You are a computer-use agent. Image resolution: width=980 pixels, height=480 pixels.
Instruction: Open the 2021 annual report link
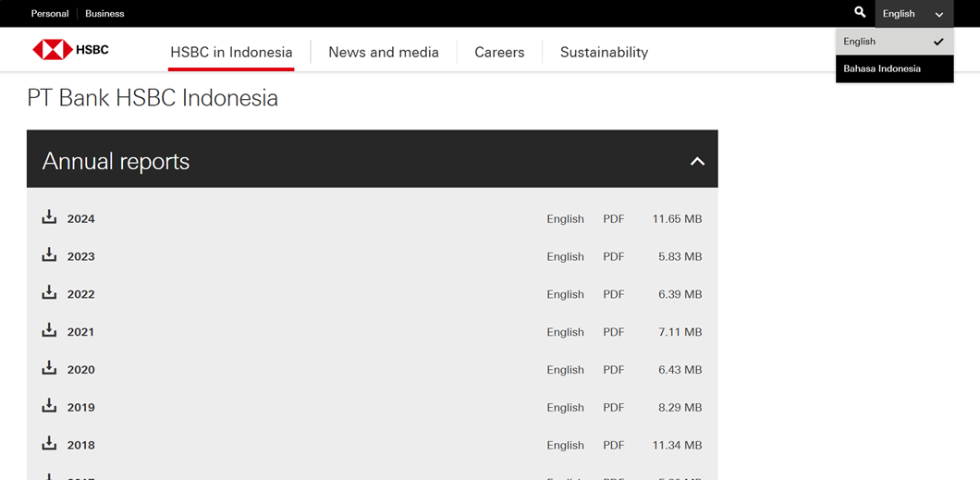pyautogui.click(x=81, y=333)
